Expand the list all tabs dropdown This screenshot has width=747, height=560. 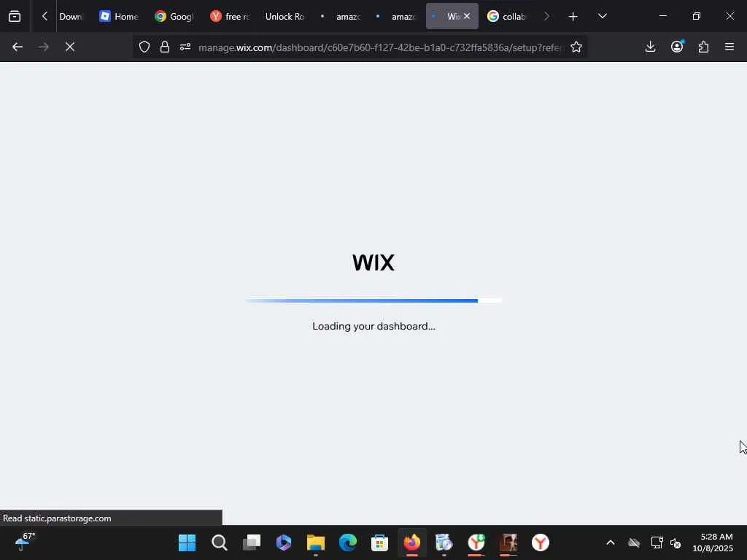click(x=602, y=16)
